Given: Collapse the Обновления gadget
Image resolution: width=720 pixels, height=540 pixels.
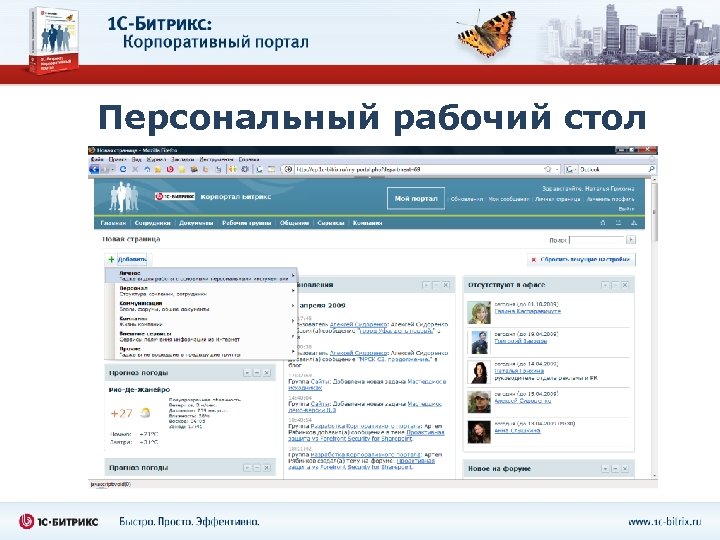Looking at the screenshot, I should click(x=436, y=285).
